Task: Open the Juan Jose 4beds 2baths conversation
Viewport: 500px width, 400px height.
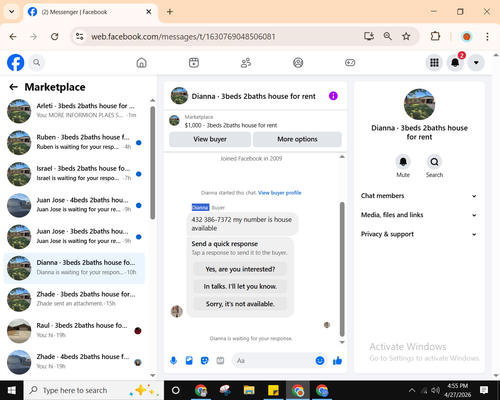Action: tap(74, 205)
